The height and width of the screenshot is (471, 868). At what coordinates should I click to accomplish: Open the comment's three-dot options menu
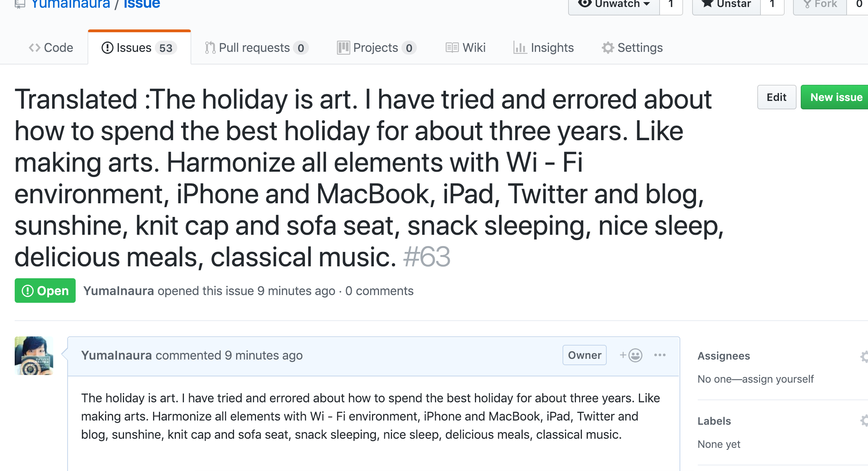[x=660, y=355]
